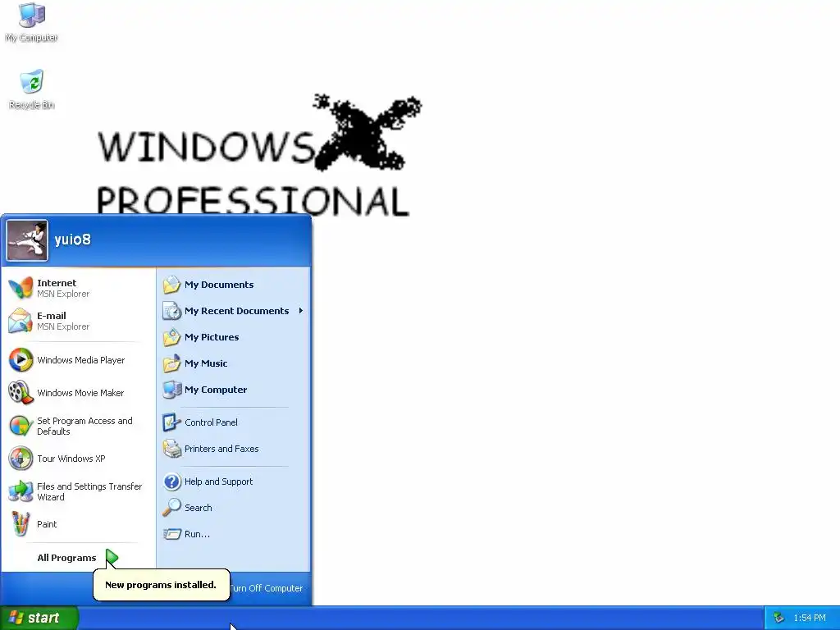The height and width of the screenshot is (630, 840).
Task: Click the My Recent Documents icon
Action: coord(172,311)
